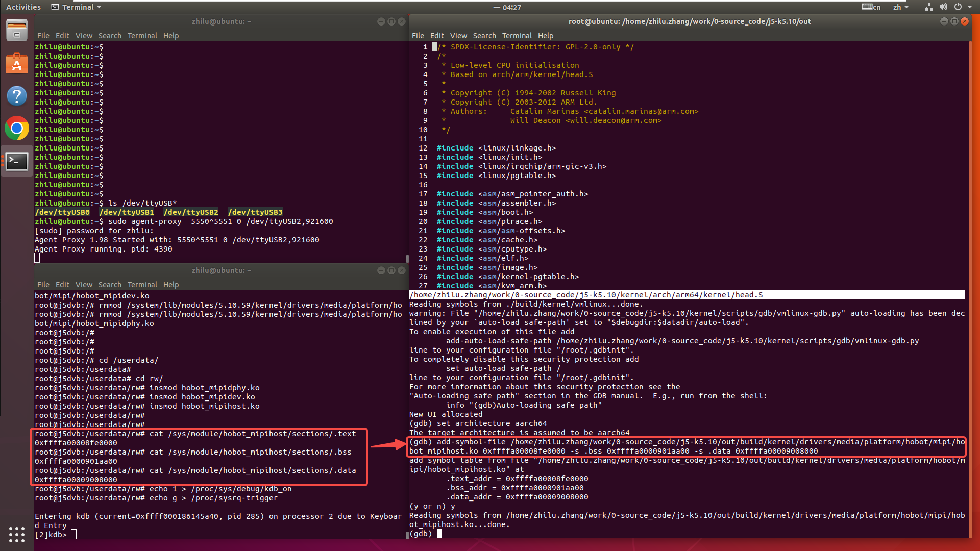Click the head.S file path status line
Screen dimensions: 980x551
point(687,295)
